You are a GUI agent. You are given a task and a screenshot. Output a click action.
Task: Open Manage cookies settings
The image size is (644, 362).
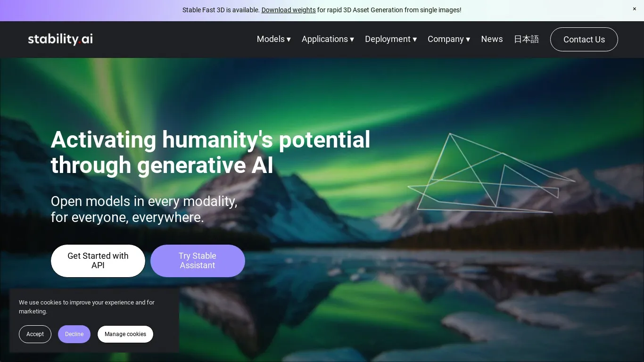(125, 334)
